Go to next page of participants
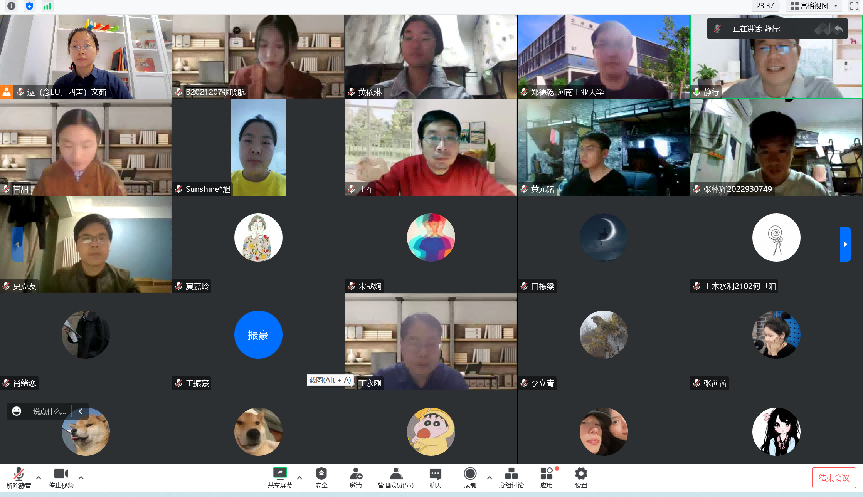Screen dimensions: 863x497 click(x=845, y=244)
